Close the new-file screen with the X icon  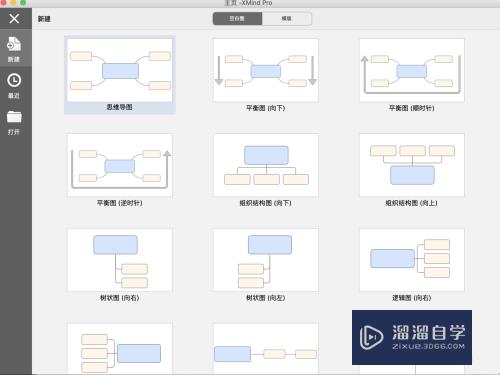pyautogui.click(x=14, y=18)
